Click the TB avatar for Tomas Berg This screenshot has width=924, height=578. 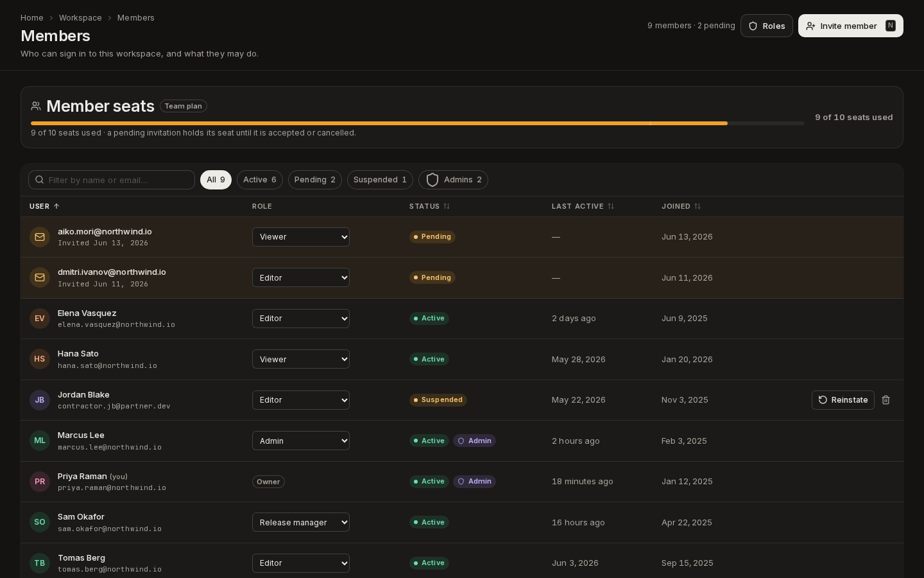point(40,563)
